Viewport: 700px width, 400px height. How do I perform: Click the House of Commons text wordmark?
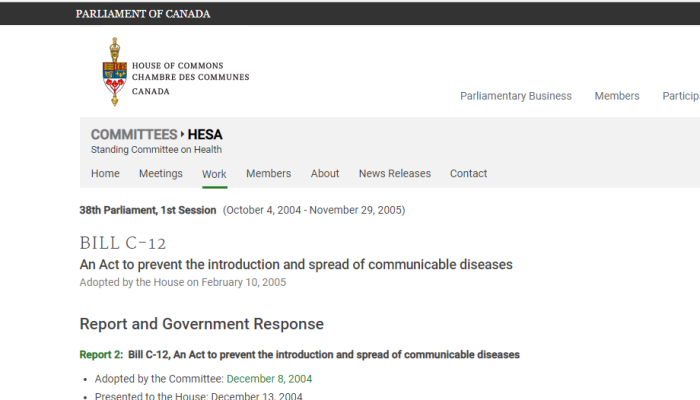pyautogui.click(x=191, y=79)
